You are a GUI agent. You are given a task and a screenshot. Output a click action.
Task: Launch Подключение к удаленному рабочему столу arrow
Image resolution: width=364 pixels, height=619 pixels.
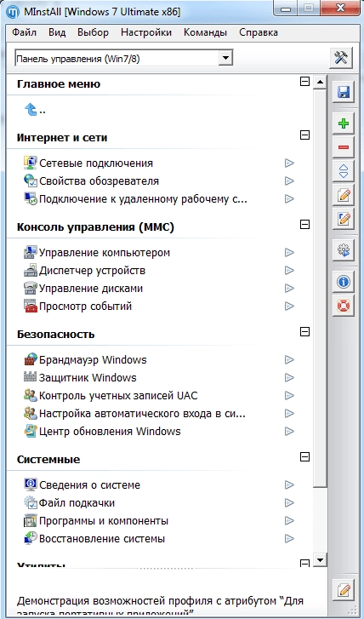(289, 198)
